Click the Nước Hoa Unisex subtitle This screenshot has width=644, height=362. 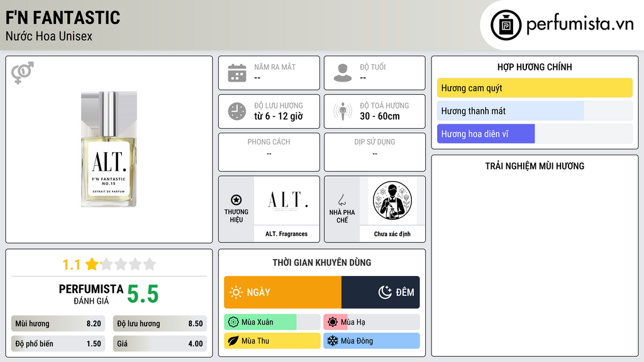click(x=49, y=36)
